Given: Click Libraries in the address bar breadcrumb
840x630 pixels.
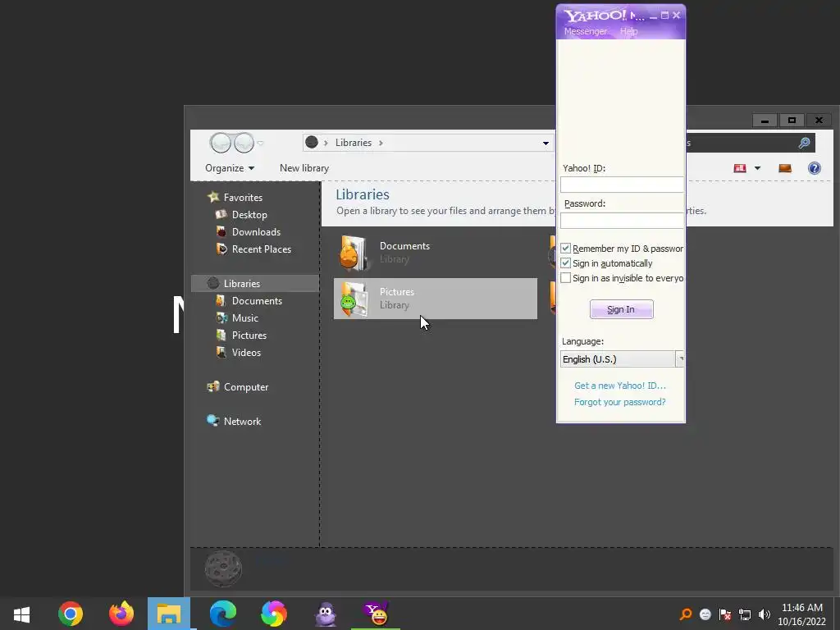Looking at the screenshot, I should 354,143.
